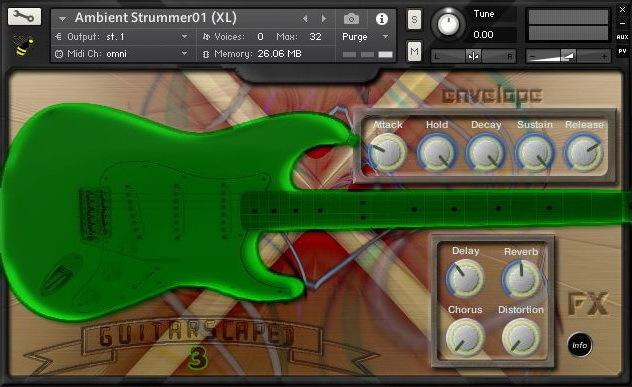Toggle the AUX sends view
This screenshot has width=632, height=387.
[622, 37]
